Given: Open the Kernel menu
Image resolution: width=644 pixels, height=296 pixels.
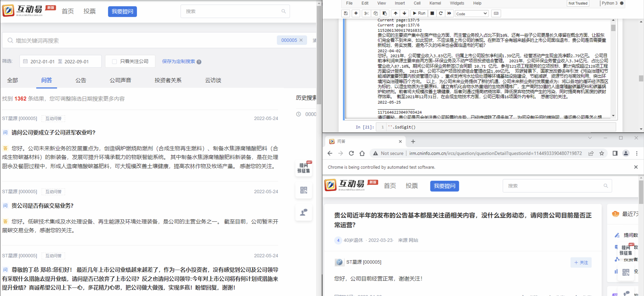Looking at the screenshot, I should pyautogui.click(x=435, y=3).
